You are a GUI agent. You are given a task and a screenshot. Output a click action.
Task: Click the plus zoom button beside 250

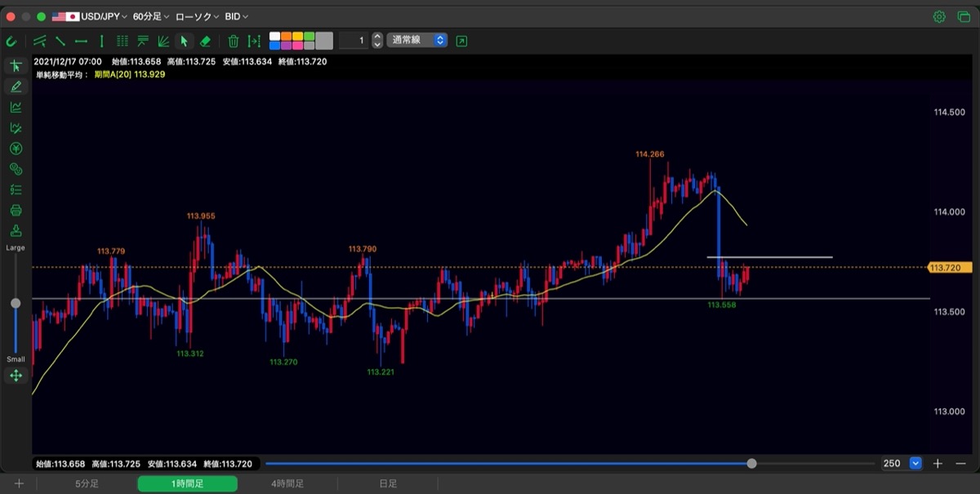coord(938,463)
